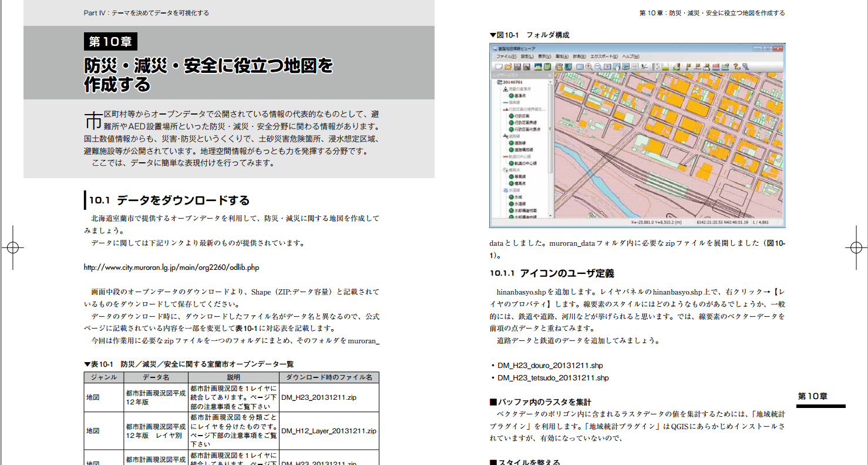868x465 pixels.
Task: Click the layer list scrollbar down arrow
Action: tap(550, 215)
